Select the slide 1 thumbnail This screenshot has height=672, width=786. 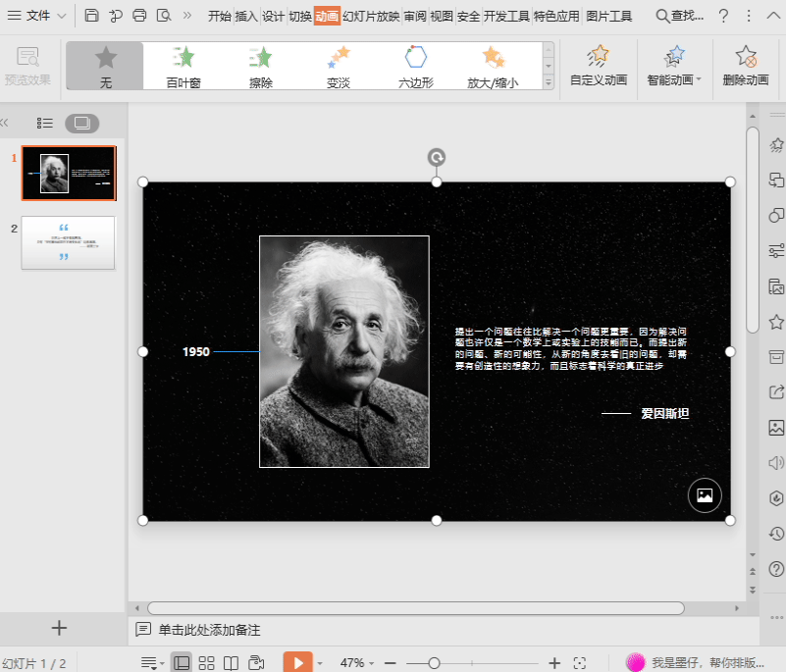(x=69, y=174)
